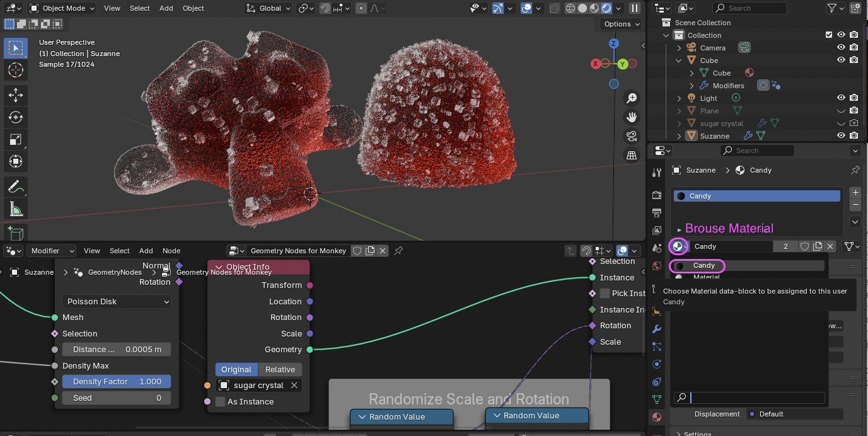The height and width of the screenshot is (436, 868).
Task: Select Candy in material browse list
Action: tap(747, 266)
